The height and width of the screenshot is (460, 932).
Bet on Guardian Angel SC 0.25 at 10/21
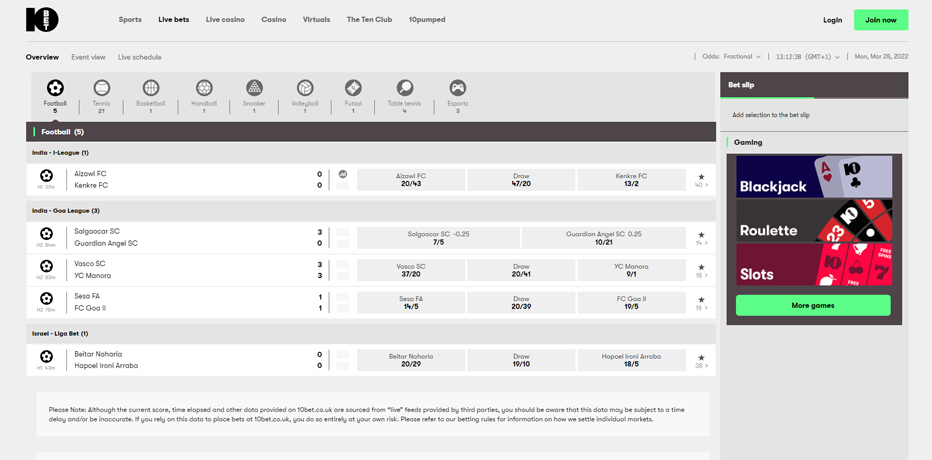tap(604, 238)
